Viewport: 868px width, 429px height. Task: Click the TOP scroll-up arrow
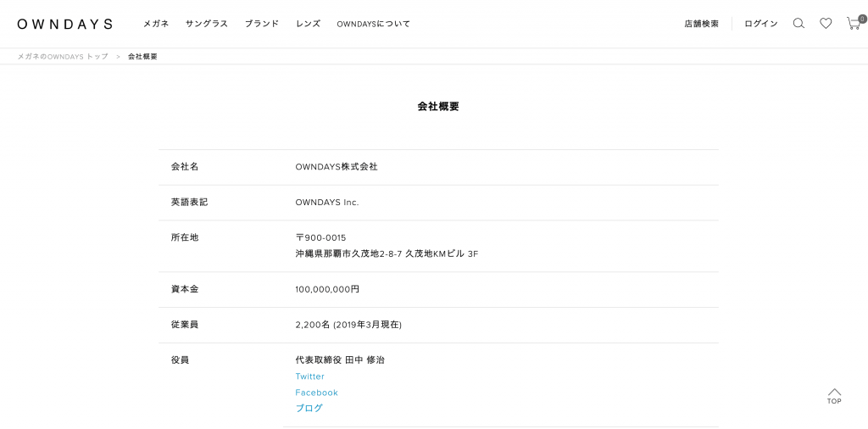coord(834,396)
